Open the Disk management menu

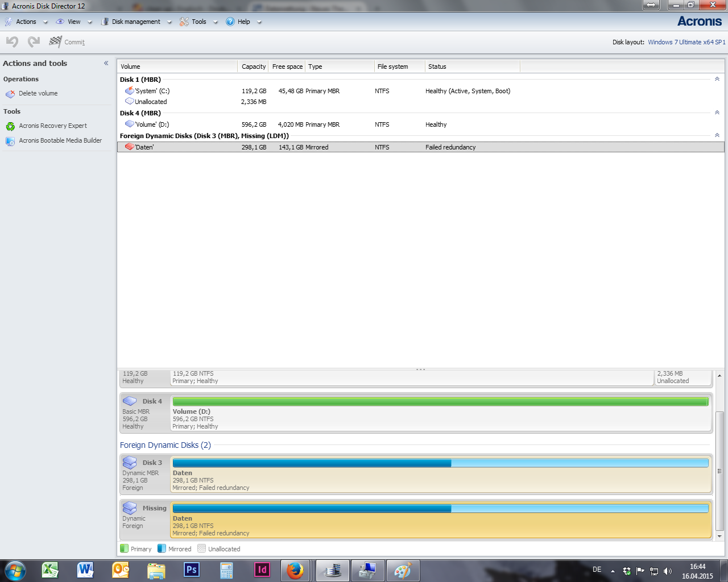[x=136, y=22]
